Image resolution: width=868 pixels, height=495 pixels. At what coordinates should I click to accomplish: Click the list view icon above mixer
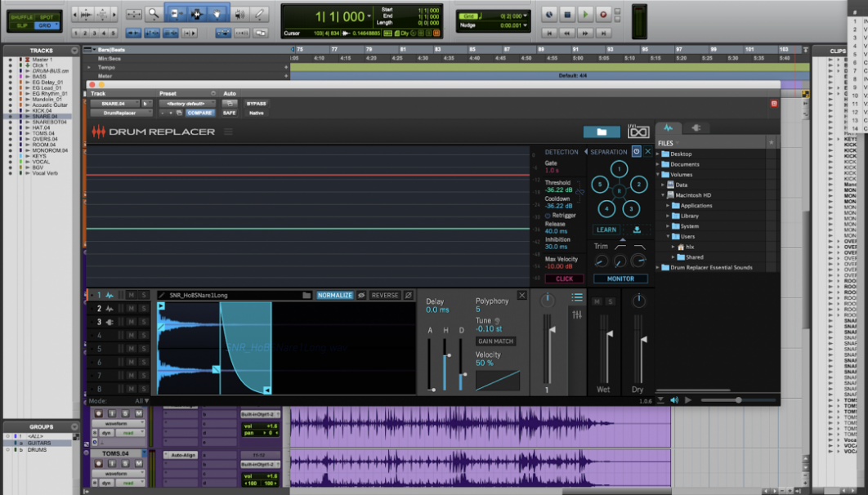(x=577, y=297)
